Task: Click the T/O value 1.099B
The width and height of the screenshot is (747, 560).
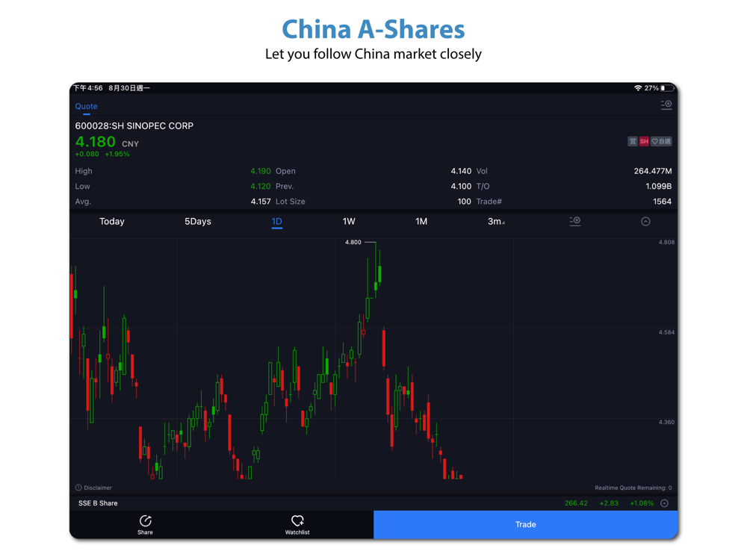Action: pos(658,186)
